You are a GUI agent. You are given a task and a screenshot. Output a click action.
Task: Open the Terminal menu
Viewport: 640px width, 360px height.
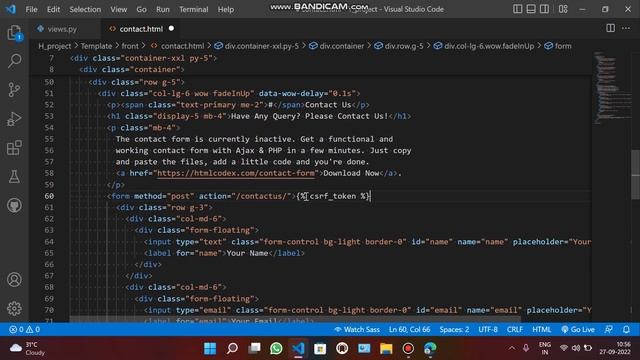point(193,9)
